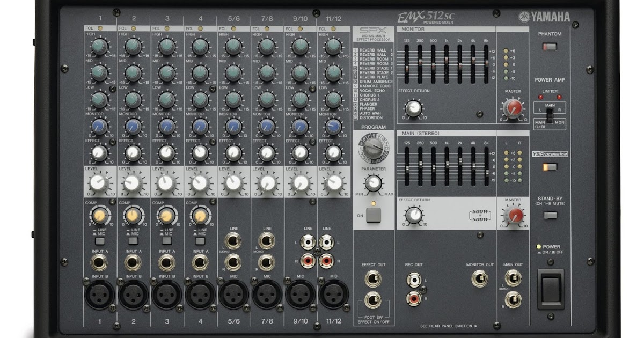
Task: Click the MONITOR section MASTER knob
Action: point(513,108)
